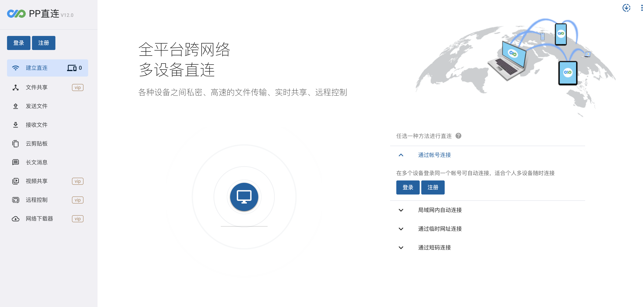Click the sidebar 注册 button
This screenshot has width=644, height=307.
(x=44, y=43)
